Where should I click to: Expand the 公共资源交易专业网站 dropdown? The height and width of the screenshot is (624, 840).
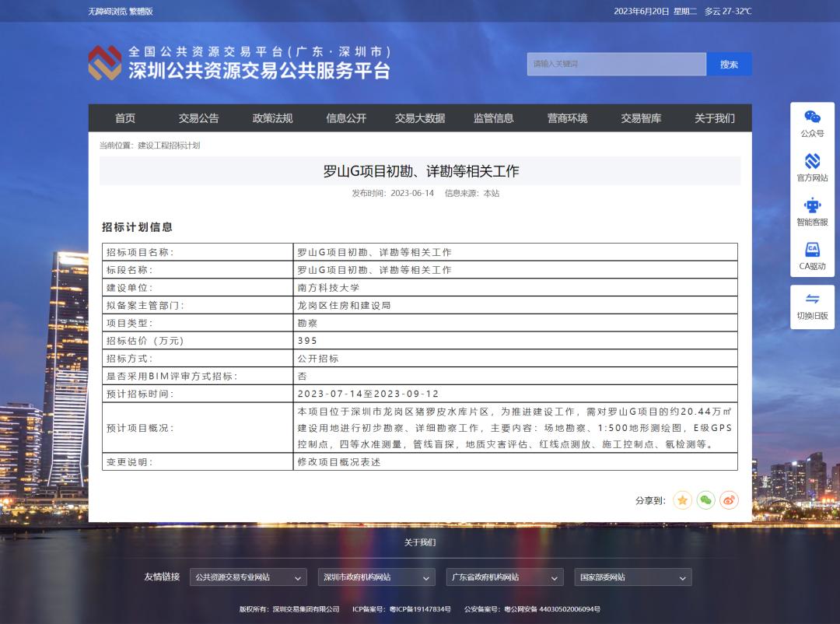(248, 577)
